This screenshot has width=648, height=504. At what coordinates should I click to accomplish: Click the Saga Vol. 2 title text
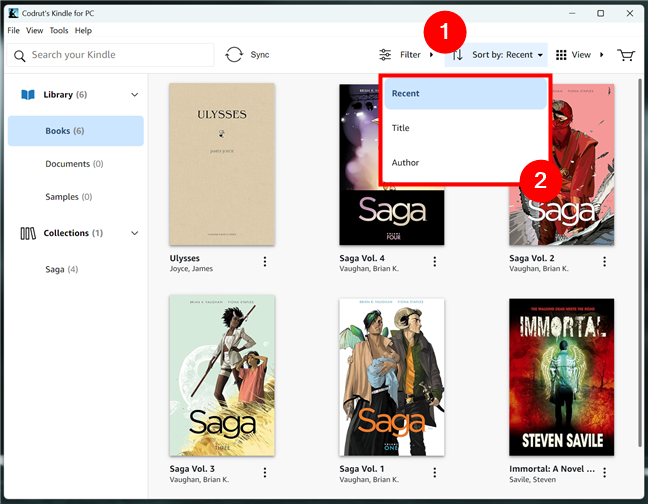pos(531,258)
